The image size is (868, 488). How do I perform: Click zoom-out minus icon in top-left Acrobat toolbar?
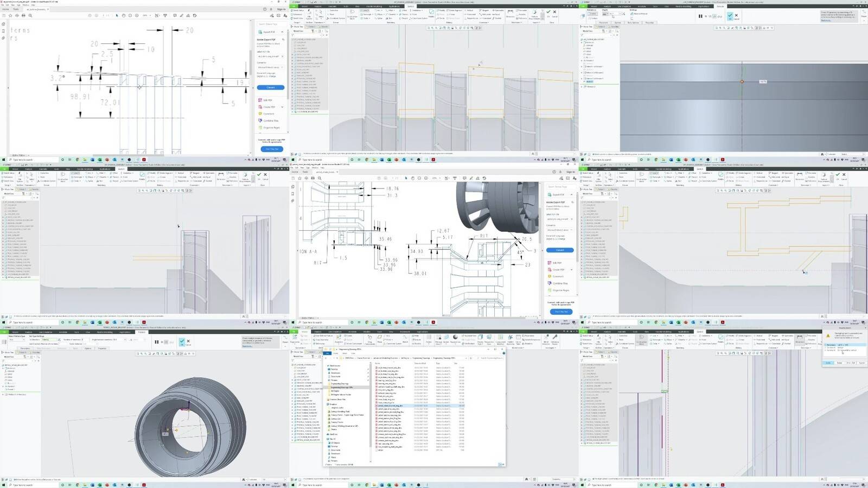coord(130,16)
